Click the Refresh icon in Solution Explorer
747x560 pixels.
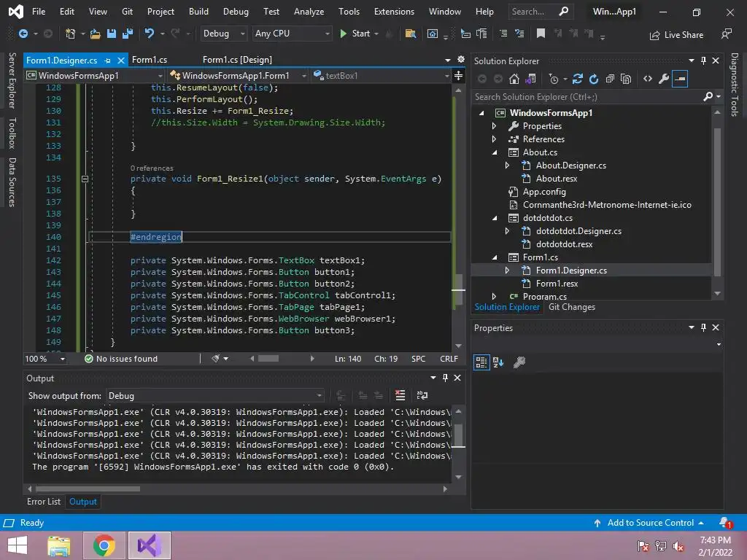click(x=594, y=79)
